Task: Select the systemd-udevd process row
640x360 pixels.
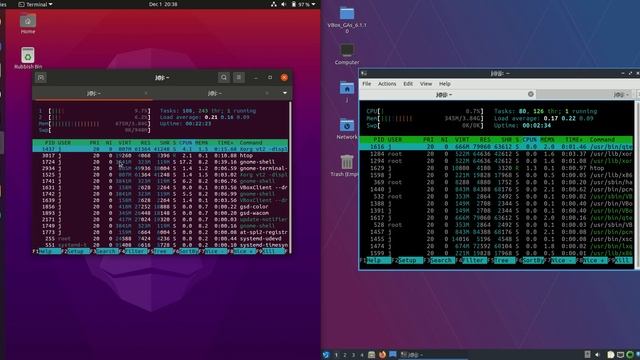Action: (160, 239)
